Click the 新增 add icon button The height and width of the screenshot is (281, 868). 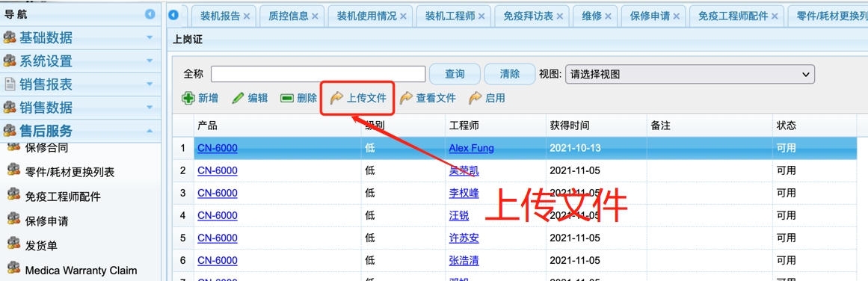tap(200, 99)
